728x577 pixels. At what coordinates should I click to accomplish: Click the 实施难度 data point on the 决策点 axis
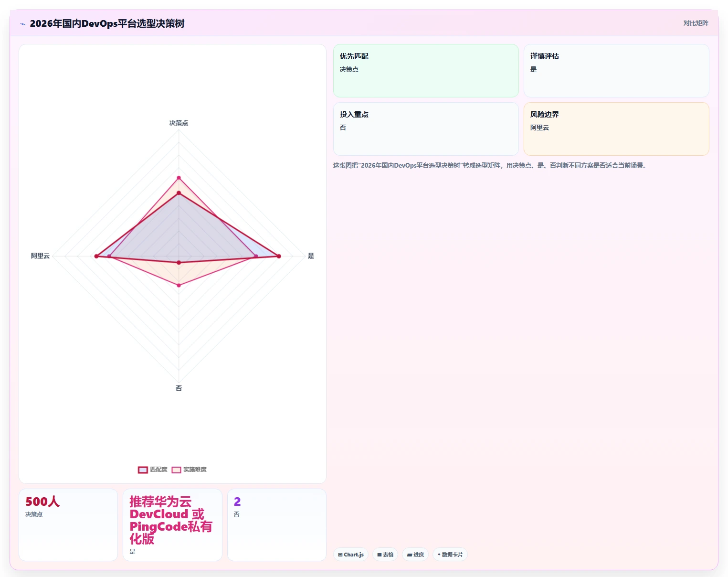click(x=179, y=178)
